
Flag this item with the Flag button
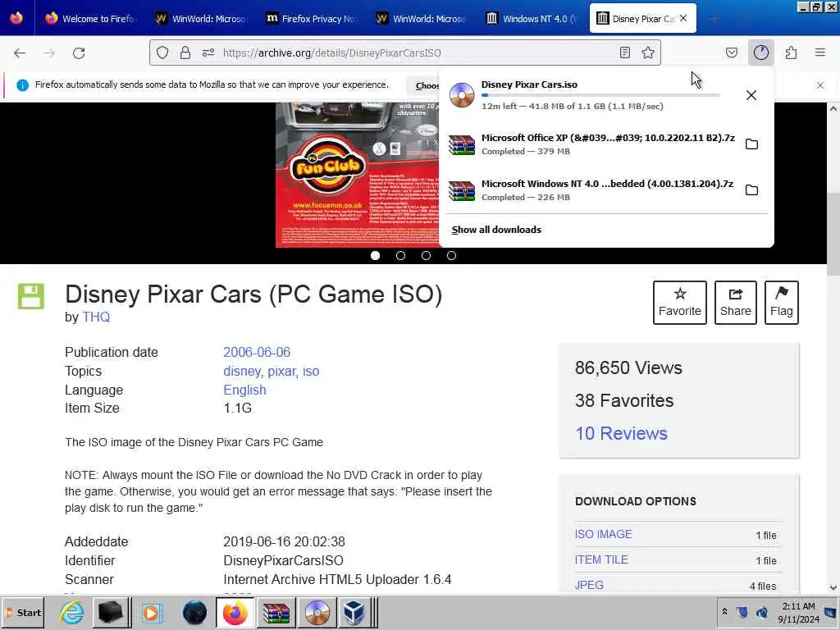pos(782,303)
